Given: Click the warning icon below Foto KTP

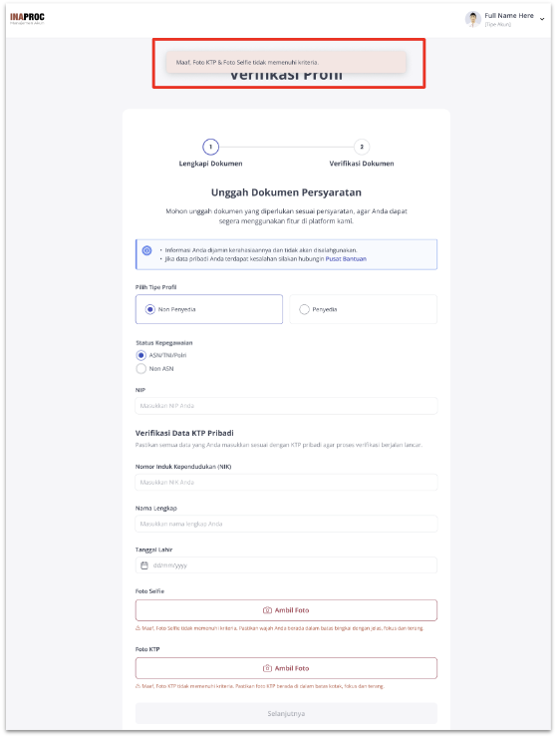Looking at the screenshot, I should [x=139, y=686].
